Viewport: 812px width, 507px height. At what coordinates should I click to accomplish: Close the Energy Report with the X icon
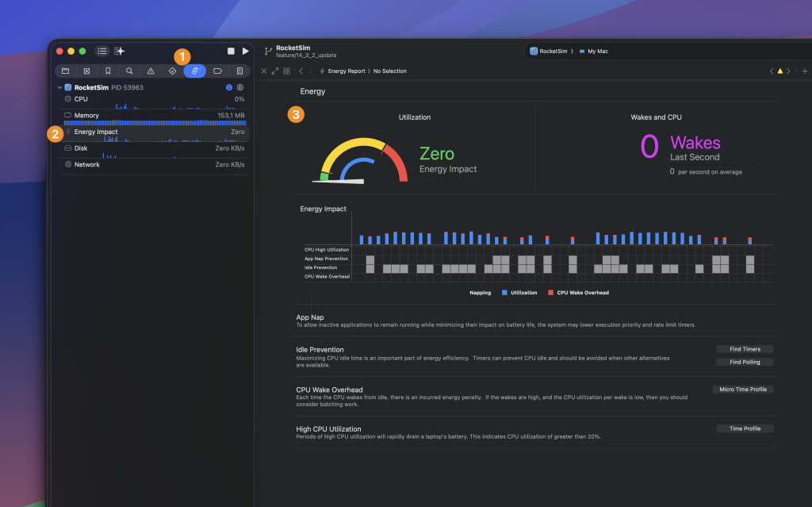tap(264, 71)
